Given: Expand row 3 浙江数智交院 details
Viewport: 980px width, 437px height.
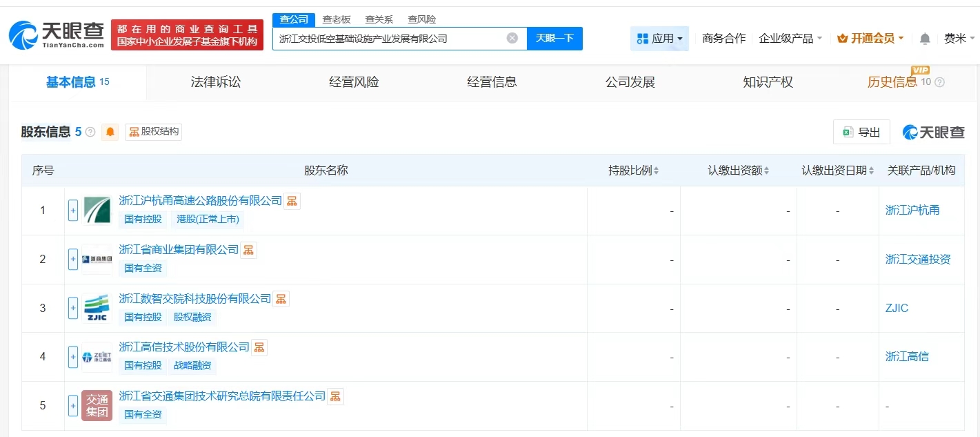Looking at the screenshot, I should (x=73, y=308).
